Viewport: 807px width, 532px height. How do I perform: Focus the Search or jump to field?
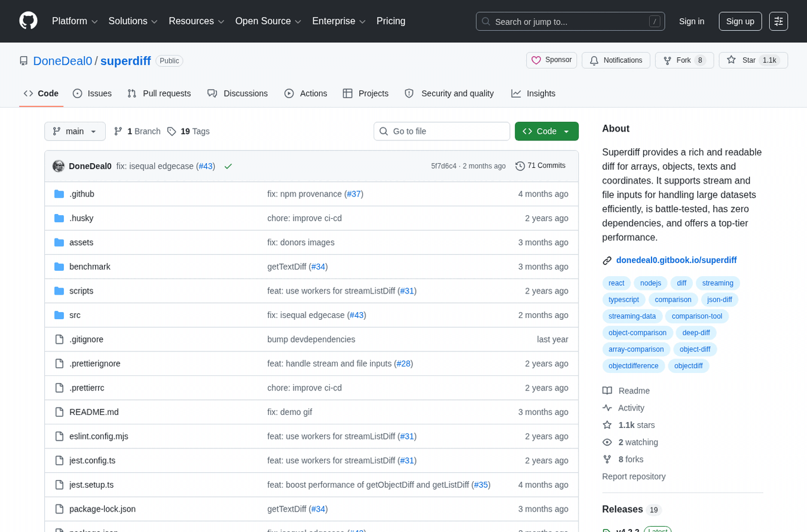(570, 22)
